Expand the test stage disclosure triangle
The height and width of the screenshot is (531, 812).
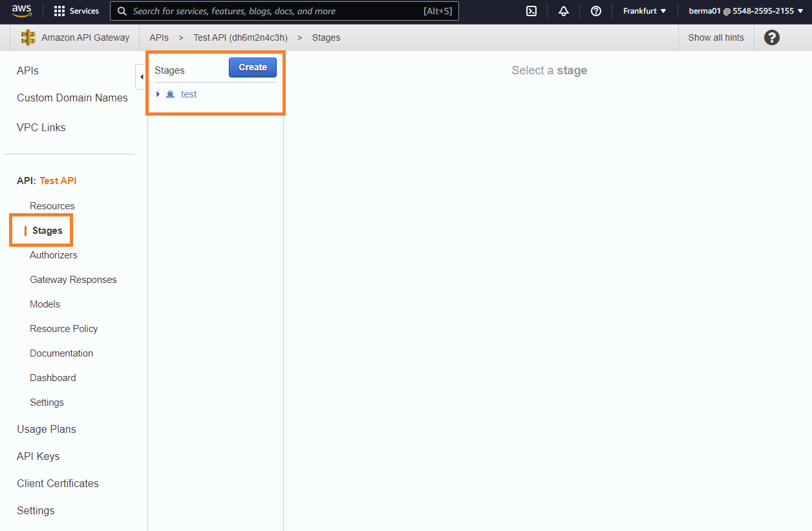click(x=158, y=94)
